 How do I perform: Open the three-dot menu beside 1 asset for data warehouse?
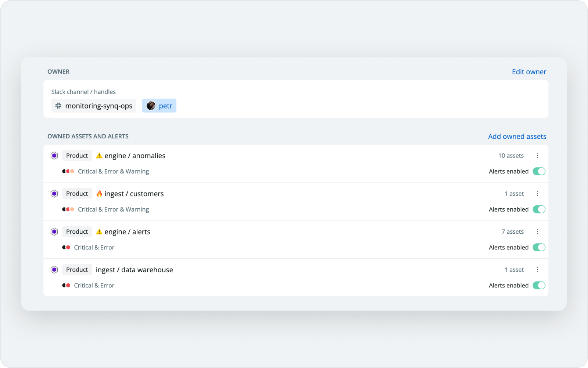538,269
